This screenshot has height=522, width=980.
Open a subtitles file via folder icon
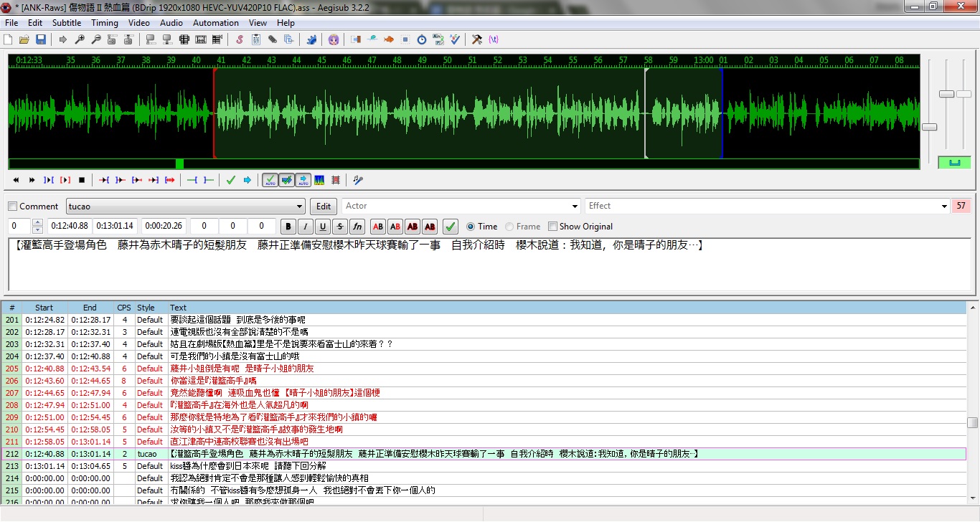coord(24,39)
